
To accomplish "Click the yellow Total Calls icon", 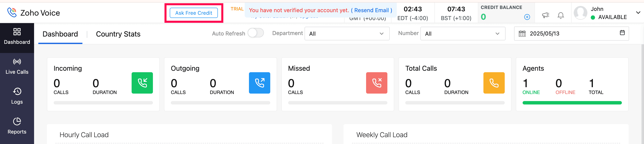I will [x=494, y=83].
